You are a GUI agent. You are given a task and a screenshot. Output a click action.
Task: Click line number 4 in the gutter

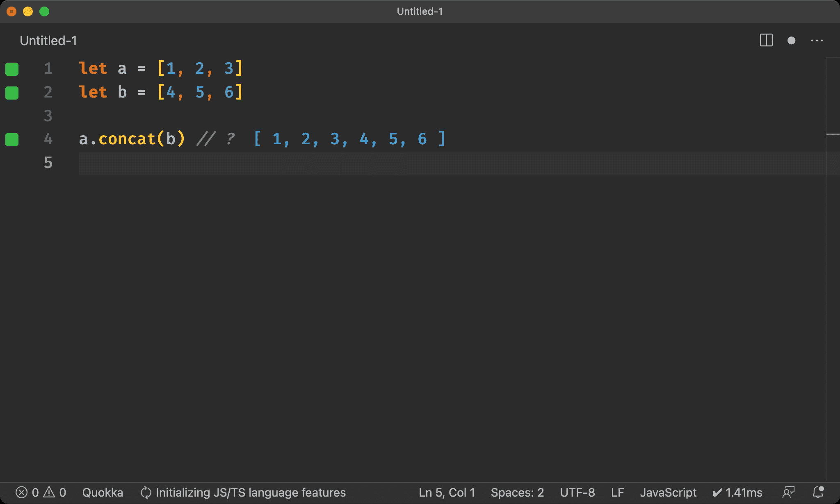point(48,139)
